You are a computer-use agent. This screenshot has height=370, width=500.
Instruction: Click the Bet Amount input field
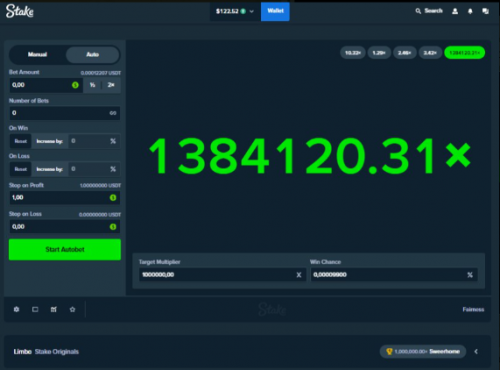coord(46,85)
